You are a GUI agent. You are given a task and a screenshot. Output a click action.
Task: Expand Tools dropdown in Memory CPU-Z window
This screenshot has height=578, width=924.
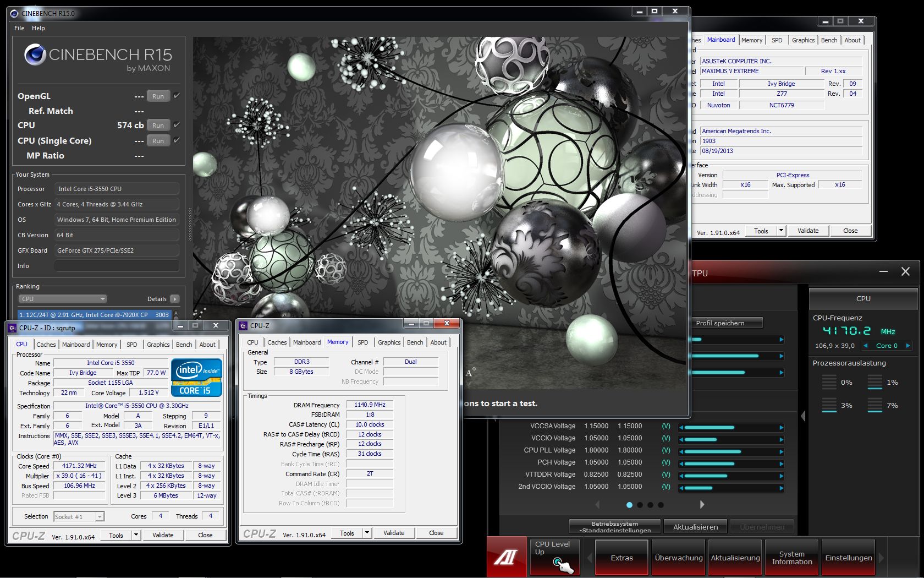367,532
